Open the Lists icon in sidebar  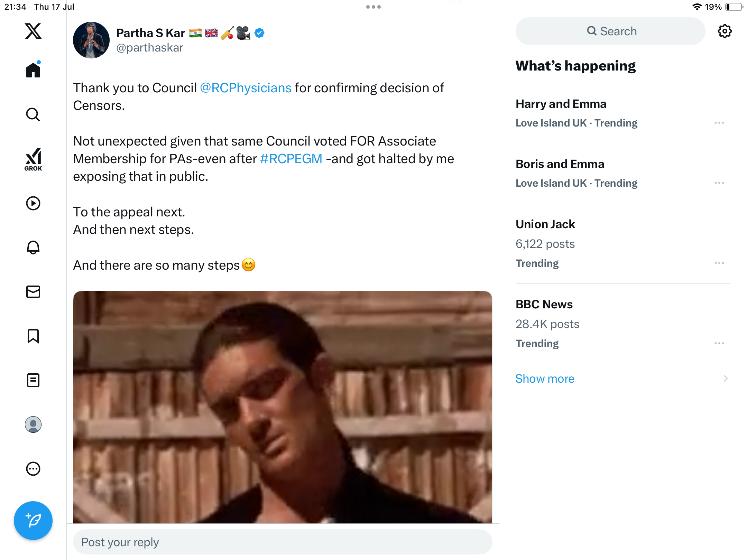pyautogui.click(x=33, y=380)
